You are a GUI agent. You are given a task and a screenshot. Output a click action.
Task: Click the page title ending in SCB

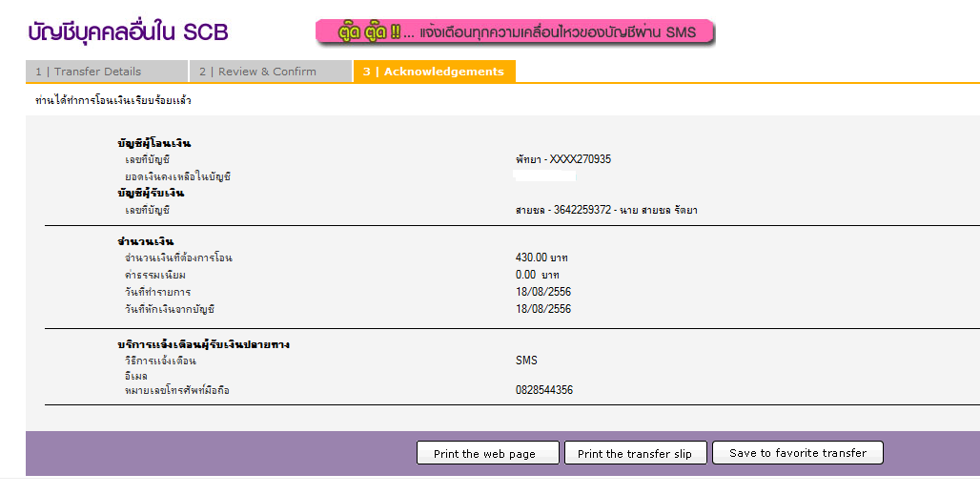pos(129,31)
